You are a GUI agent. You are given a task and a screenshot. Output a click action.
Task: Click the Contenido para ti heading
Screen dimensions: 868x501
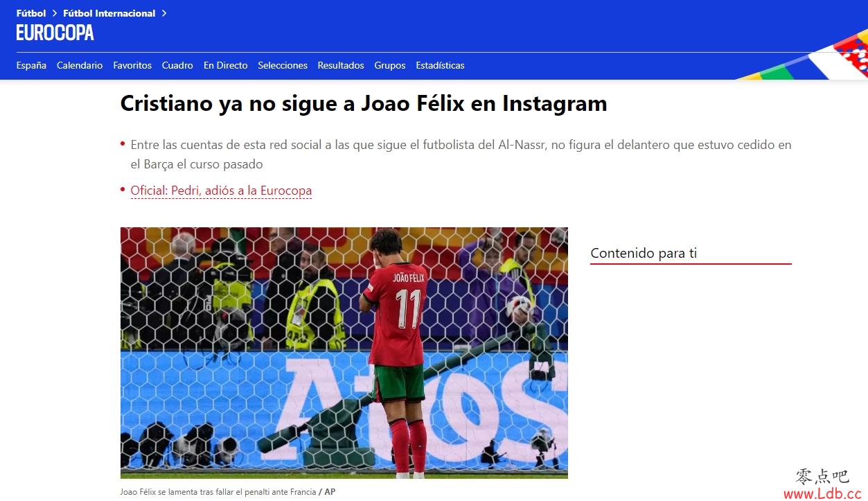644,253
